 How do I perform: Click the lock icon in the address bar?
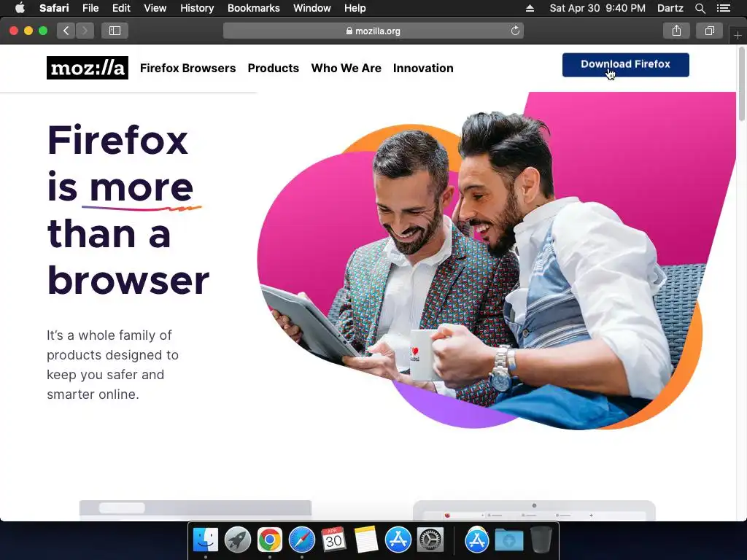tap(349, 31)
